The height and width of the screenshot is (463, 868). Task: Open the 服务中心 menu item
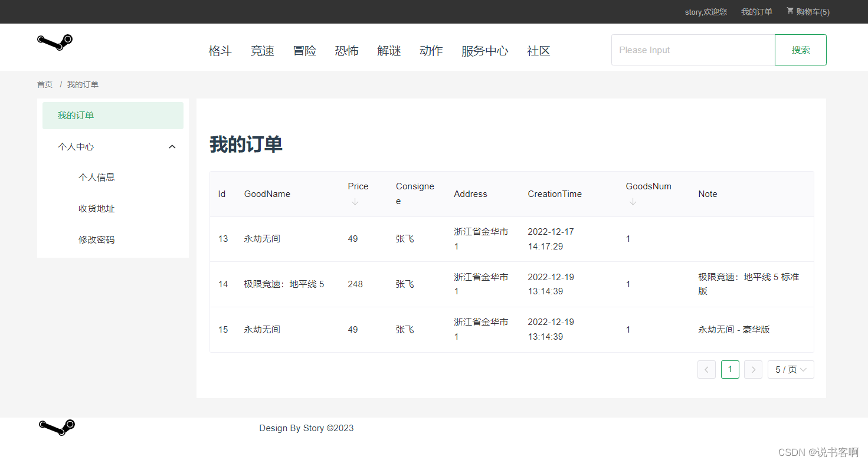coord(485,51)
